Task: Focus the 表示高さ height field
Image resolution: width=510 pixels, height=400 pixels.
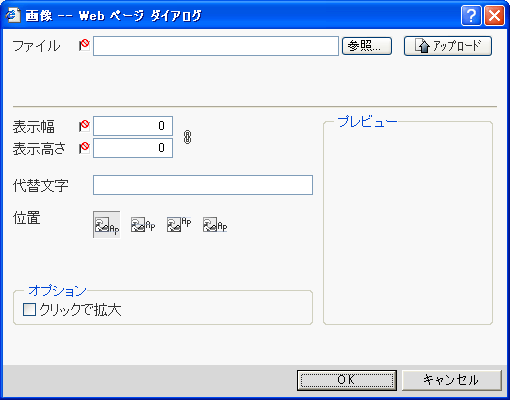Action: (133, 148)
